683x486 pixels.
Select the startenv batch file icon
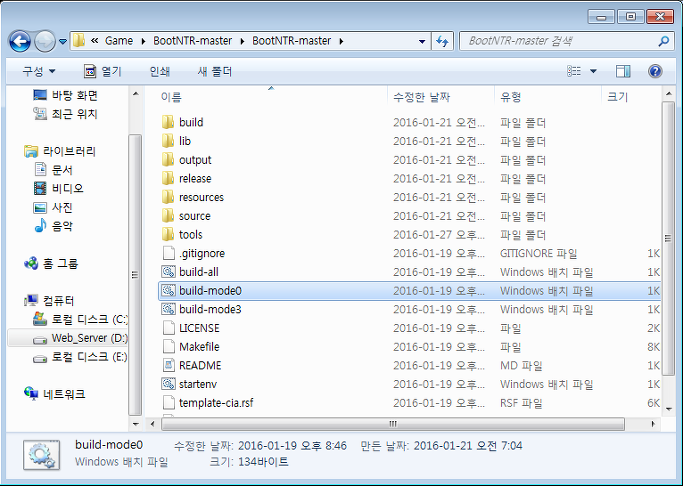(168, 384)
